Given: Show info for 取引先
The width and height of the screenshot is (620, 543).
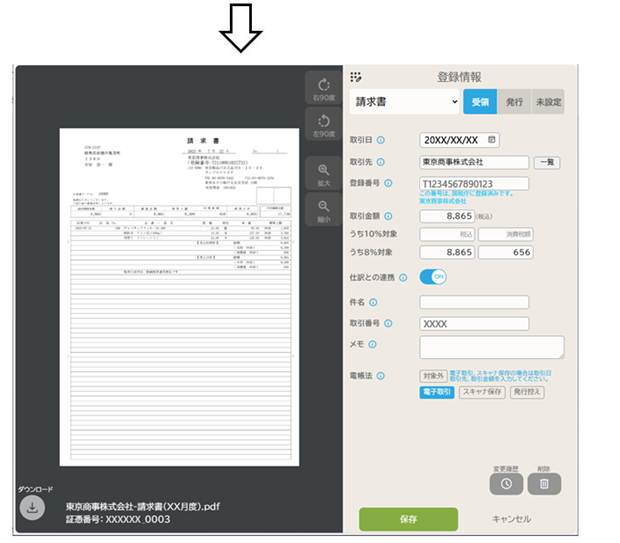Looking at the screenshot, I should click(x=380, y=162).
